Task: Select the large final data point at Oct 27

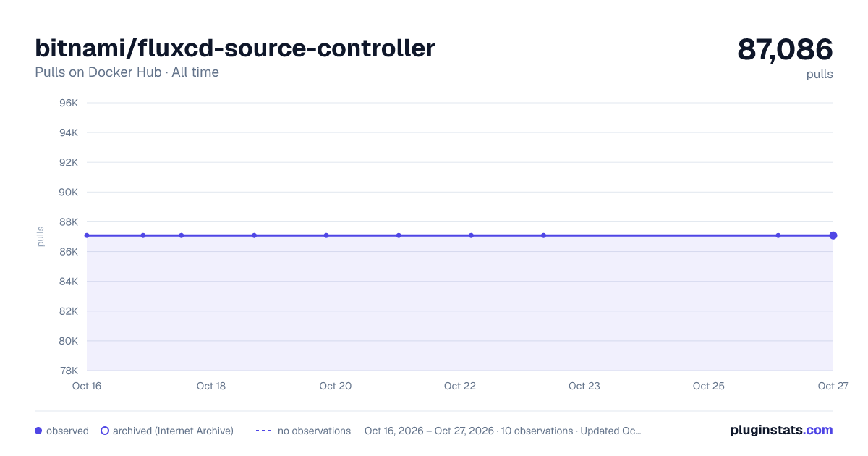Action: pyautogui.click(x=833, y=235)
